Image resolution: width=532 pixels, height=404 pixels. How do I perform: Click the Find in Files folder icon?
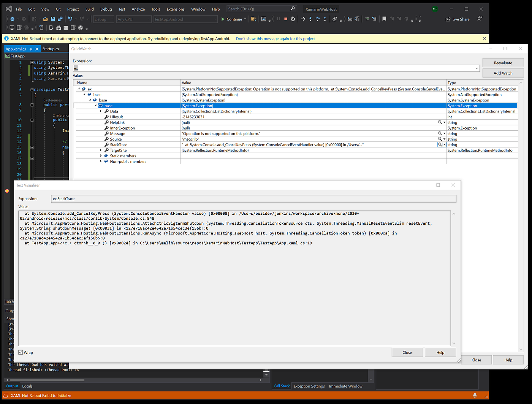[x=253, y=19]
